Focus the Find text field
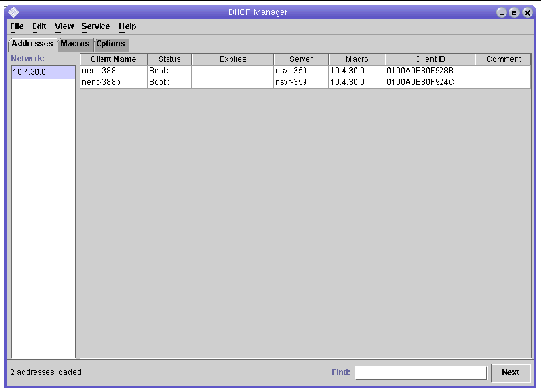 pos(421,373)
